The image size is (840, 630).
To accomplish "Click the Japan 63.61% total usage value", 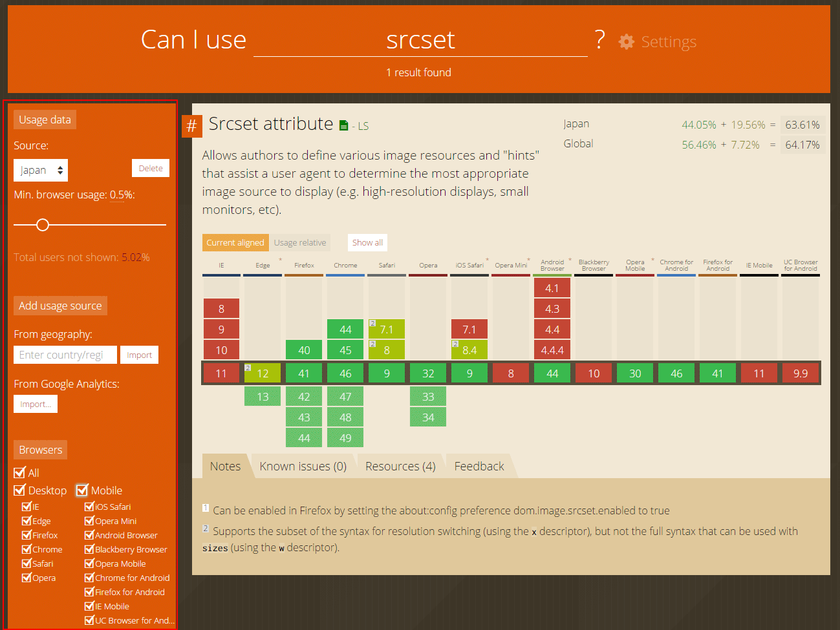I will (x=802, y=125).
